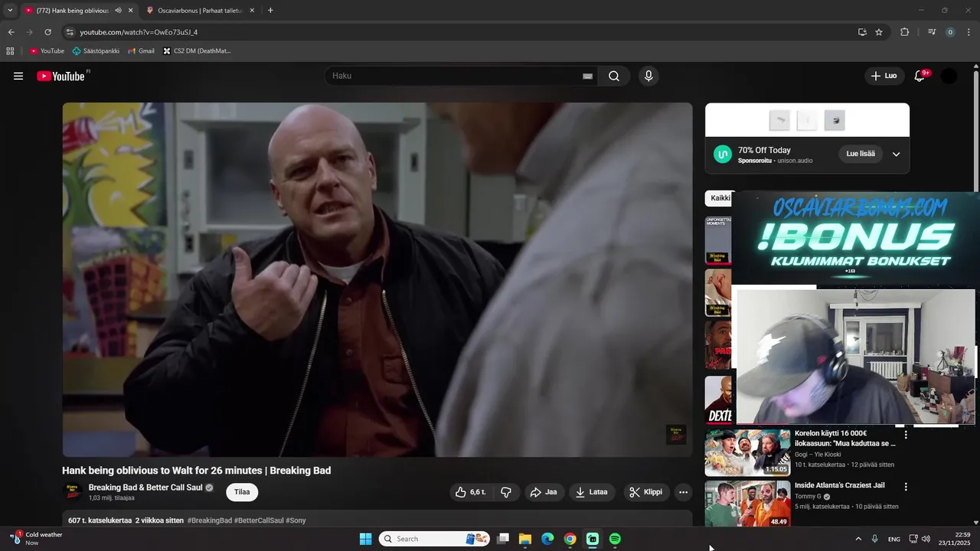
Task: Install app icon in address bar
Action: pyautogui.click(x=862, y=32)
